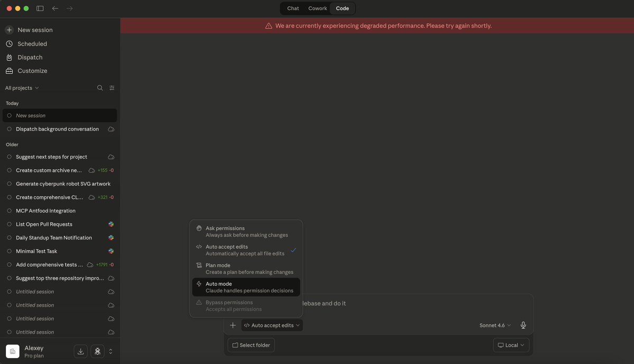Switch to the Chat tab
This screenshot has width=634, height=364.
point(293,8)
